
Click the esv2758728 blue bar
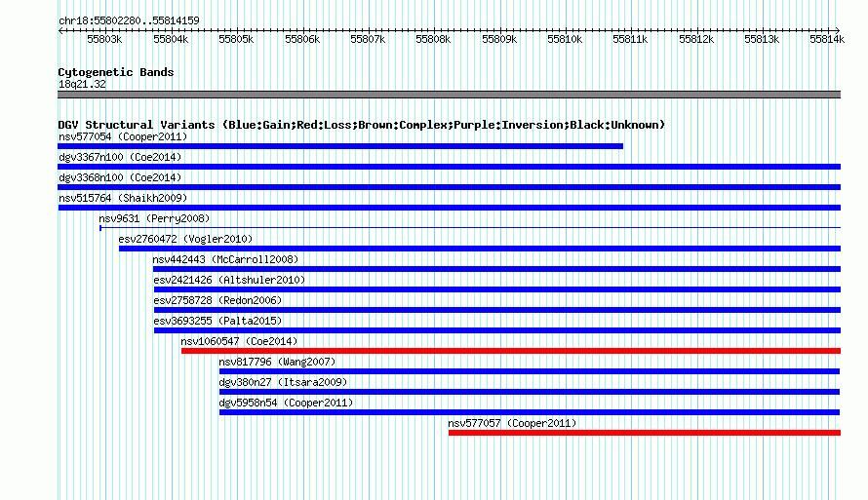coord(497,310)
